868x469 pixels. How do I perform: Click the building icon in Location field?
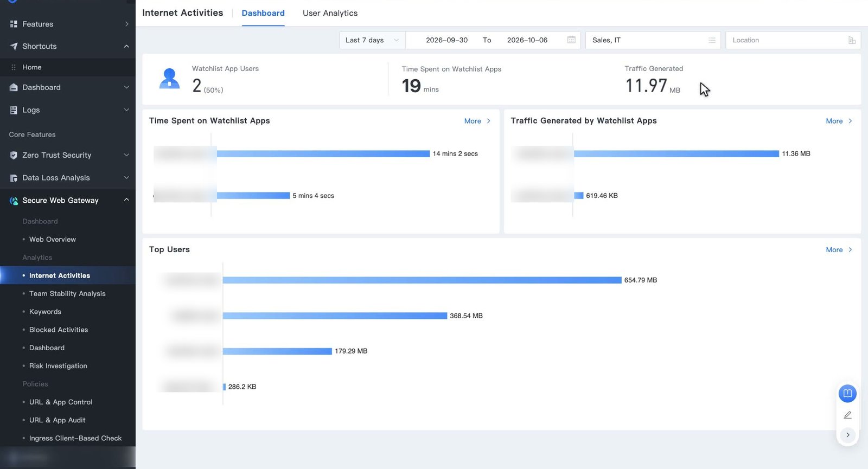[x=852, y=40]
